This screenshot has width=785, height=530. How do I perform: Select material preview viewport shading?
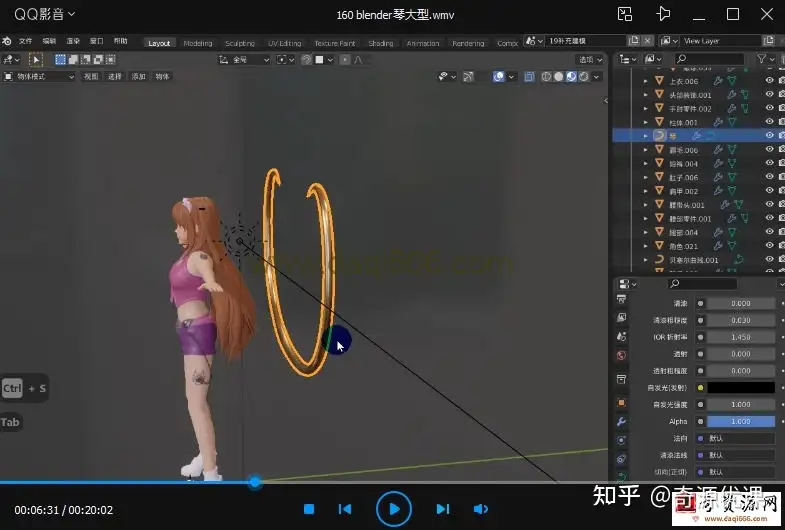point(571,77)
